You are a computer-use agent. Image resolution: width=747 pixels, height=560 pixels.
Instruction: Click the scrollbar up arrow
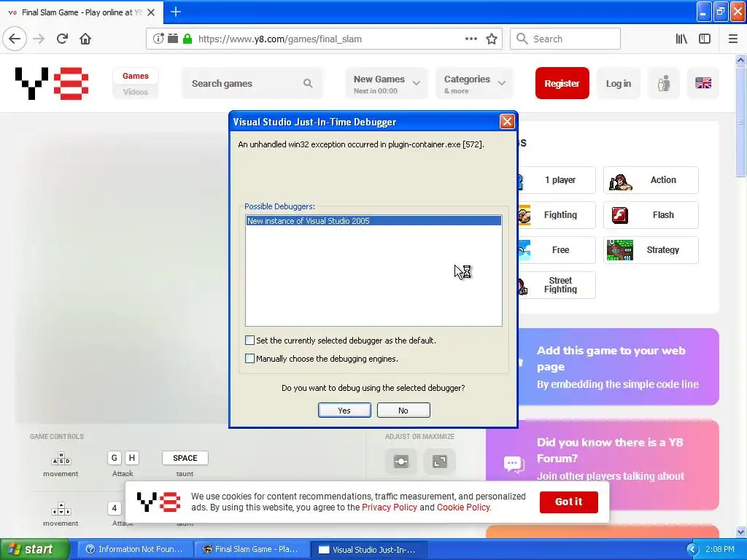tap(740, 60)
